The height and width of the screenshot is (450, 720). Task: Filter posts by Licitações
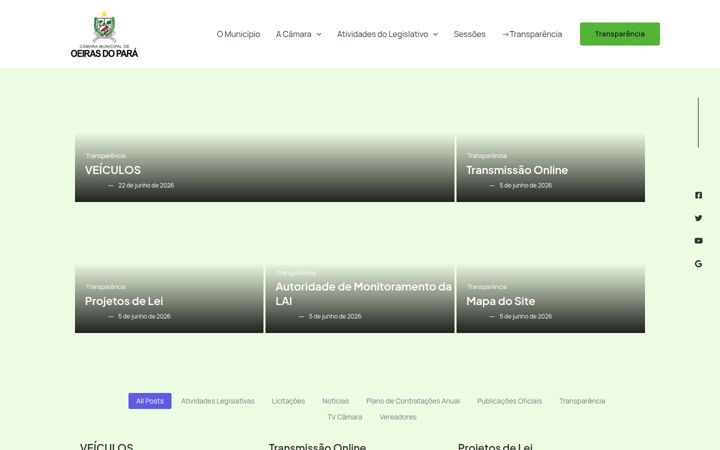[x=288, y=401]
